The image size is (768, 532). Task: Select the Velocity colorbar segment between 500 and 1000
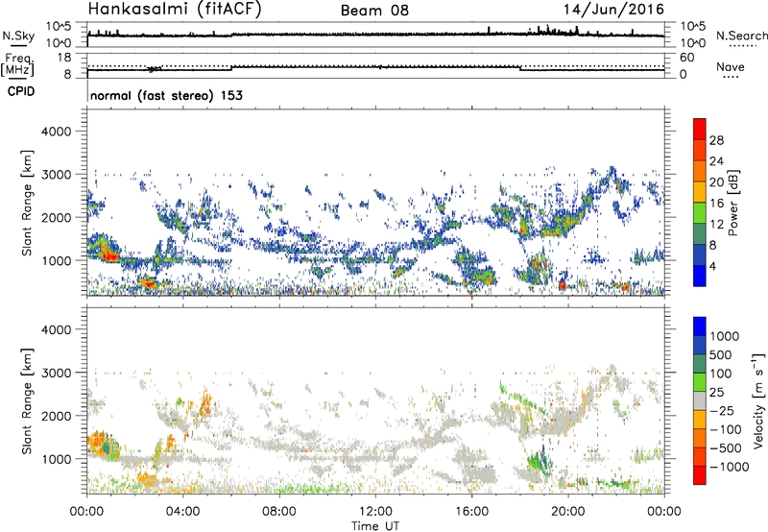pyautogui.click(x=700, y=345)
